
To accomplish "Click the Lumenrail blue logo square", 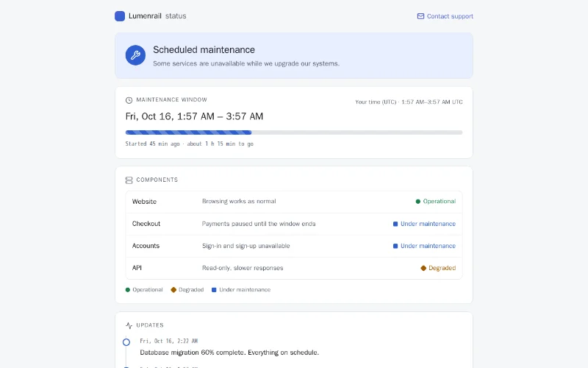I will point(120,16).
